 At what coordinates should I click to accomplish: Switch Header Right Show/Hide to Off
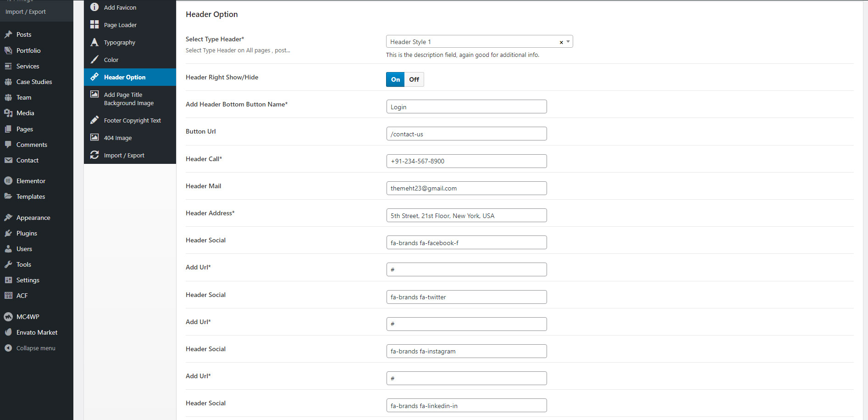pos(414,79)
